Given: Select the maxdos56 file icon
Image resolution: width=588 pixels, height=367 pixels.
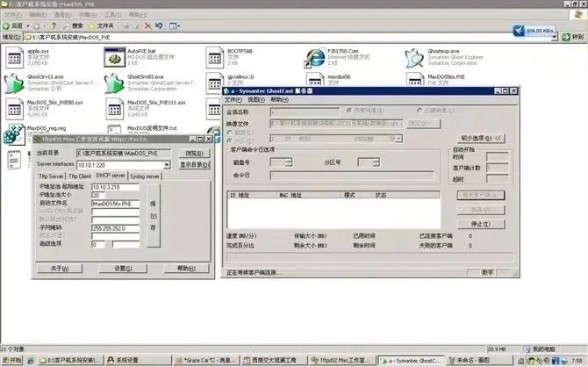Looking at the screenshot, I should 315,80.
